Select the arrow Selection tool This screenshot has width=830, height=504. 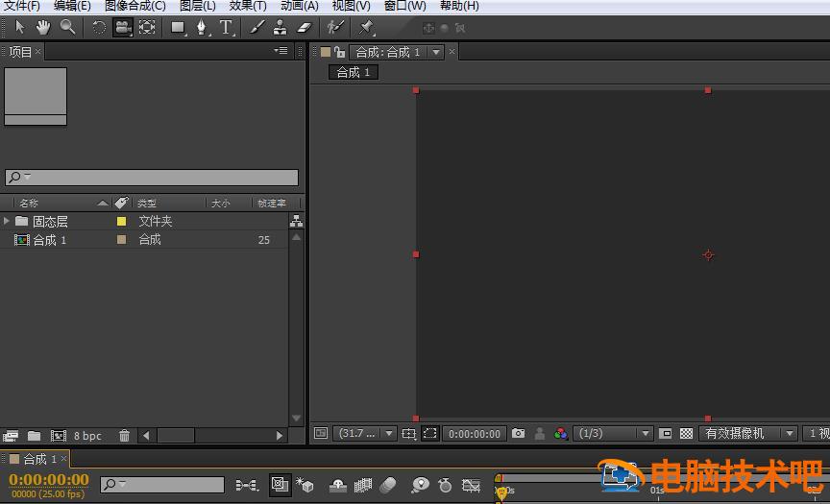(x=19, y=27)
